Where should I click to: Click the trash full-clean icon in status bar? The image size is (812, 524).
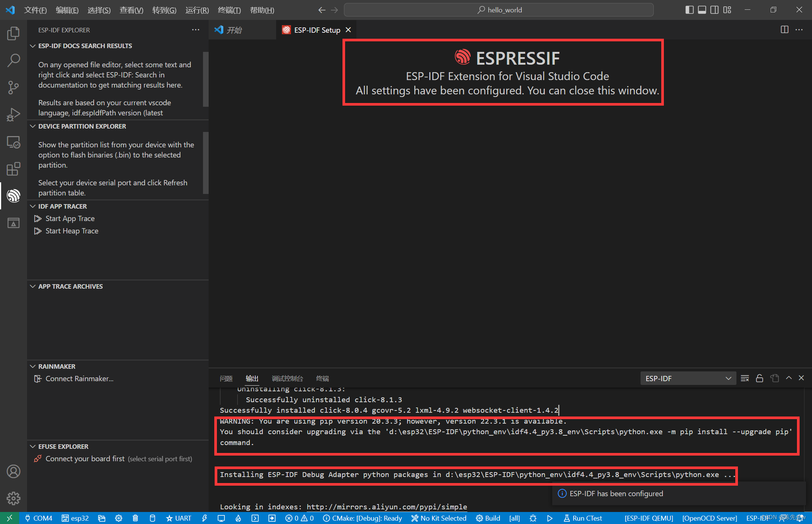(135, 518)
